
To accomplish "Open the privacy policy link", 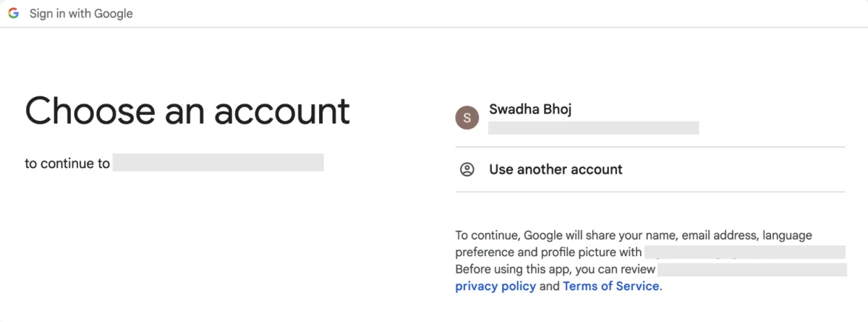I will point(495,286).
